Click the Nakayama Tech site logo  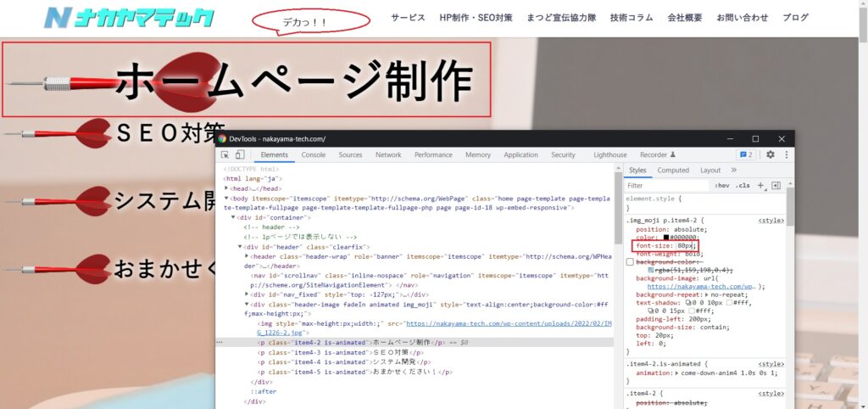point(129,18)
